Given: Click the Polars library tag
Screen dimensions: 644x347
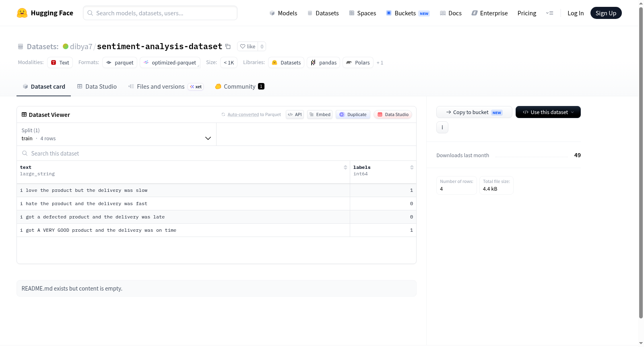Looking at the screenshot, I should pyautogui.click(x=358, y=62).
